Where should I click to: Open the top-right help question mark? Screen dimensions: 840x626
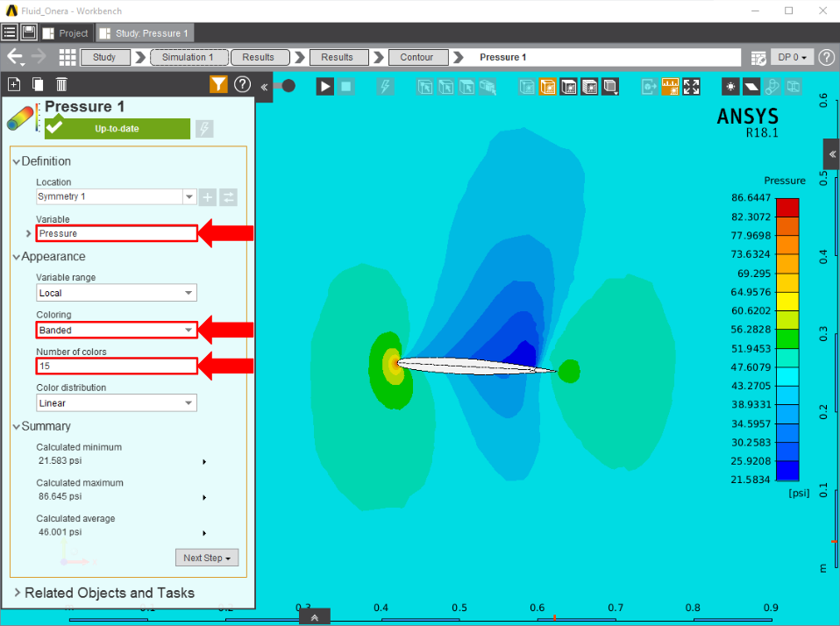827,57
